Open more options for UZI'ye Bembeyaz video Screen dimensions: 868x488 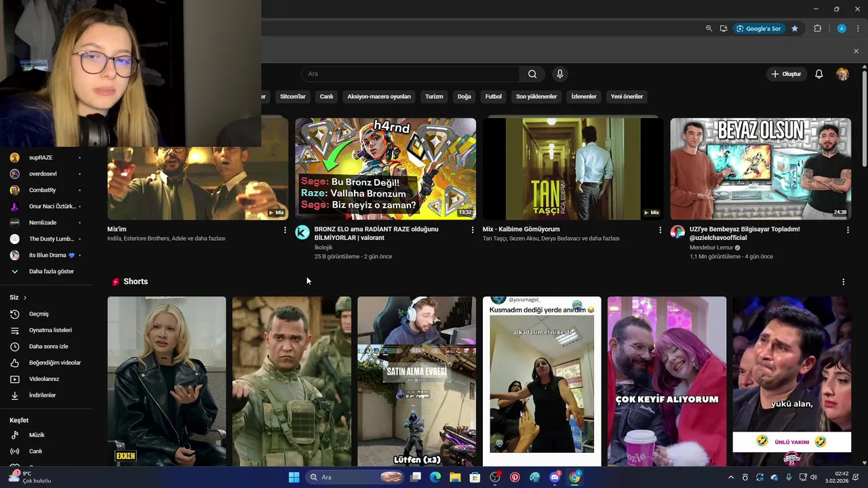848,230
